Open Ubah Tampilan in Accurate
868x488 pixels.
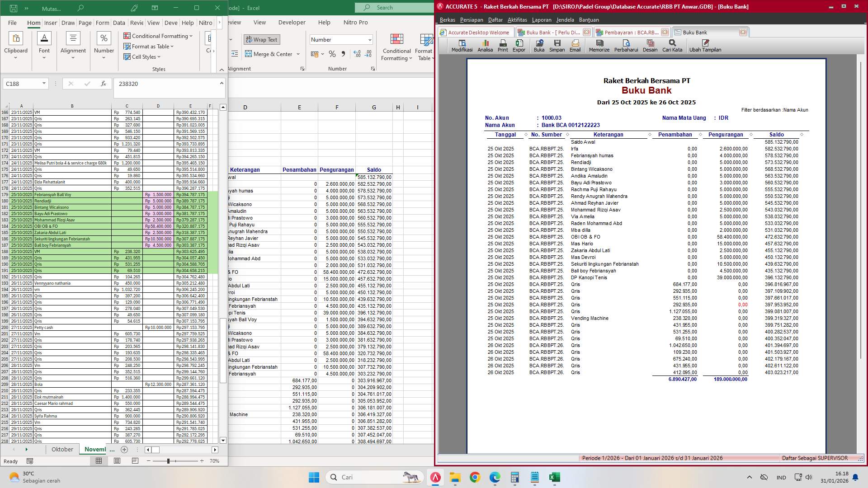[x=705, y=45]
